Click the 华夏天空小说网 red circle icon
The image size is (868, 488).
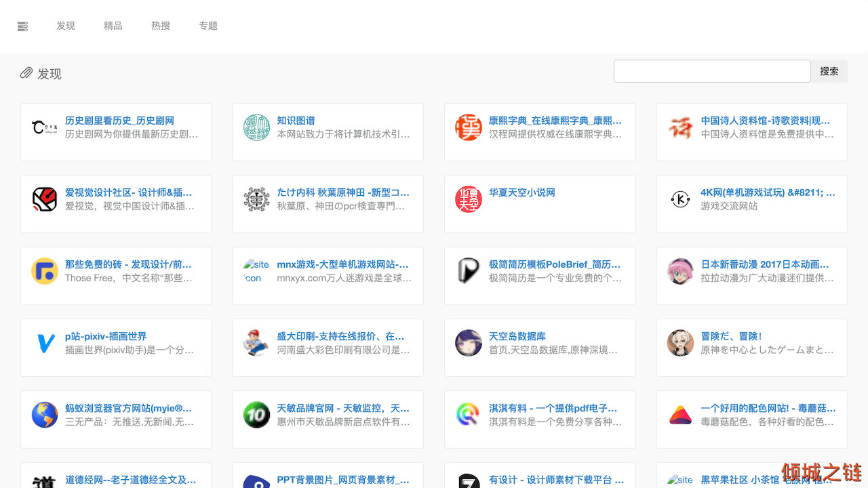pos(469,199)
